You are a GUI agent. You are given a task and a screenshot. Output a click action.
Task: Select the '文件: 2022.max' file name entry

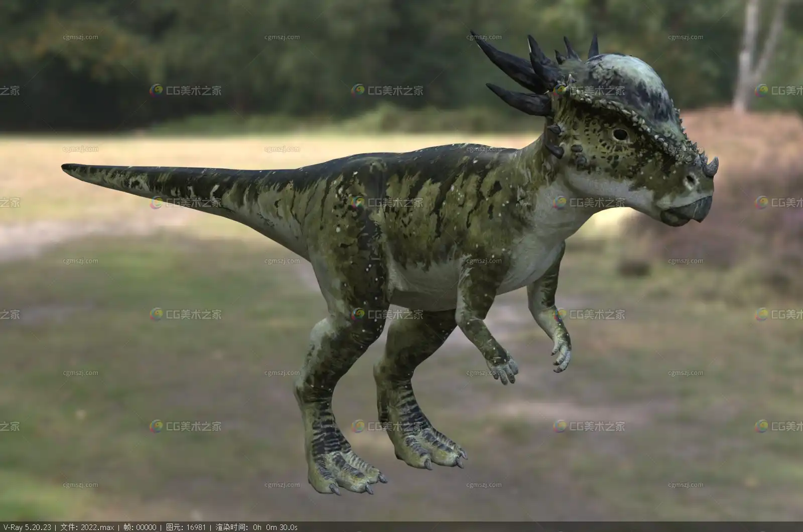pos(88,527)
